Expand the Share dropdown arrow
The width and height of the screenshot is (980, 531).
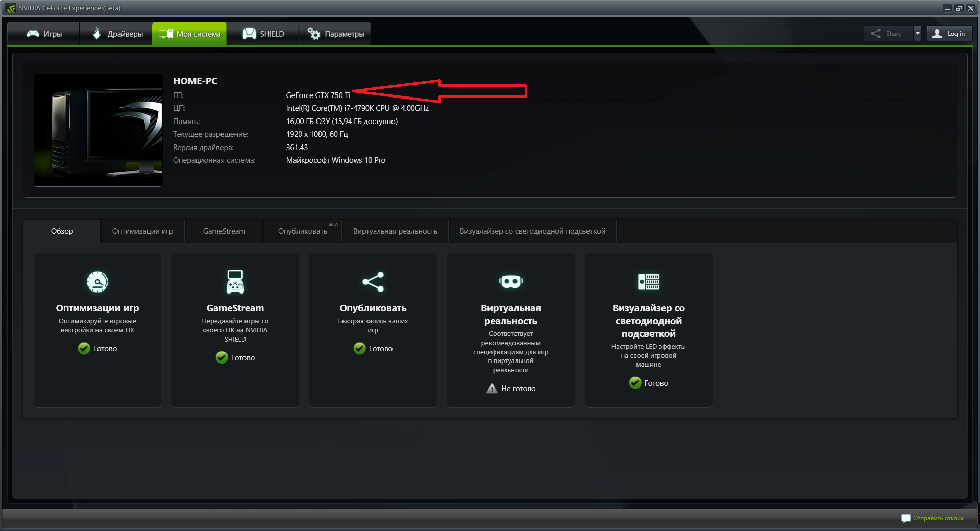pyautogui.click(x=917, y=34)
